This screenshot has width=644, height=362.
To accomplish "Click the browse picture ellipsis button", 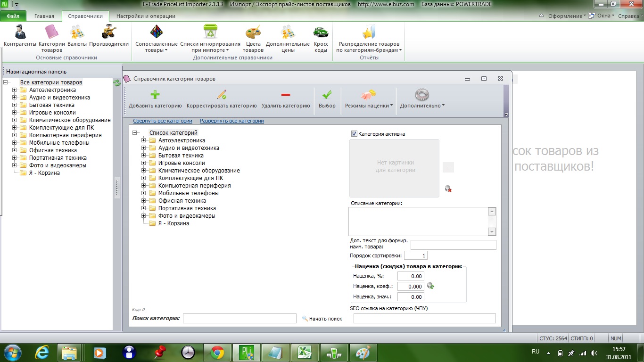I will [448, 168].
